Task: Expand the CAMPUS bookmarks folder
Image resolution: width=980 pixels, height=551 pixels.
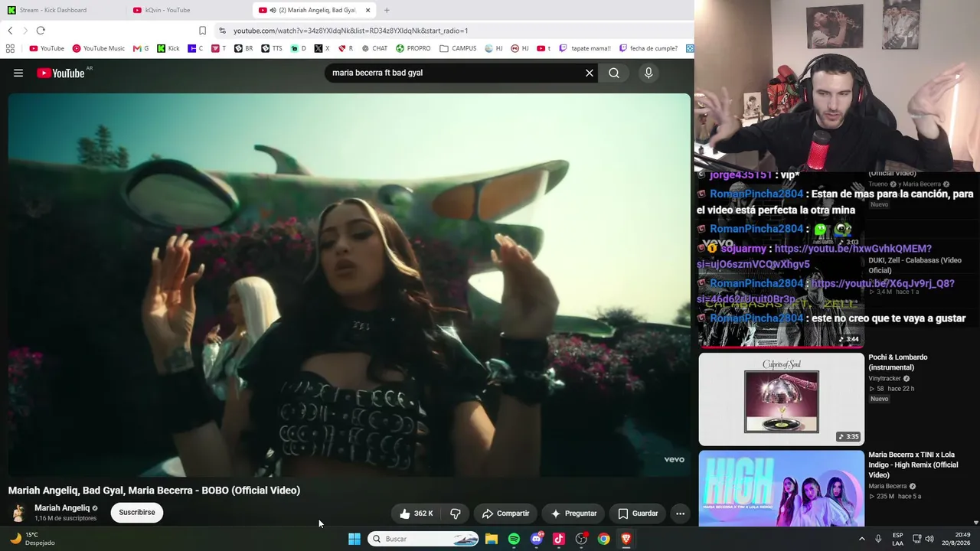Action: coord(458,48)
